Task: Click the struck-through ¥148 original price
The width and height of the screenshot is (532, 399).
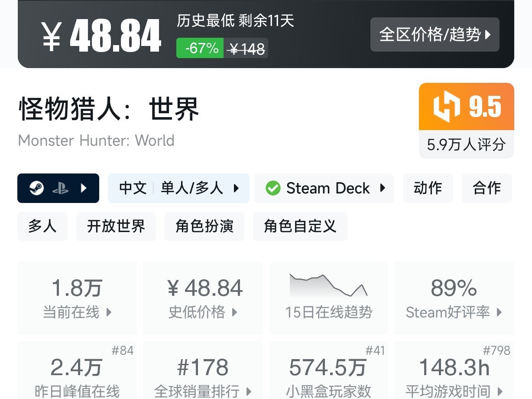Action: [x=247, y=49]
